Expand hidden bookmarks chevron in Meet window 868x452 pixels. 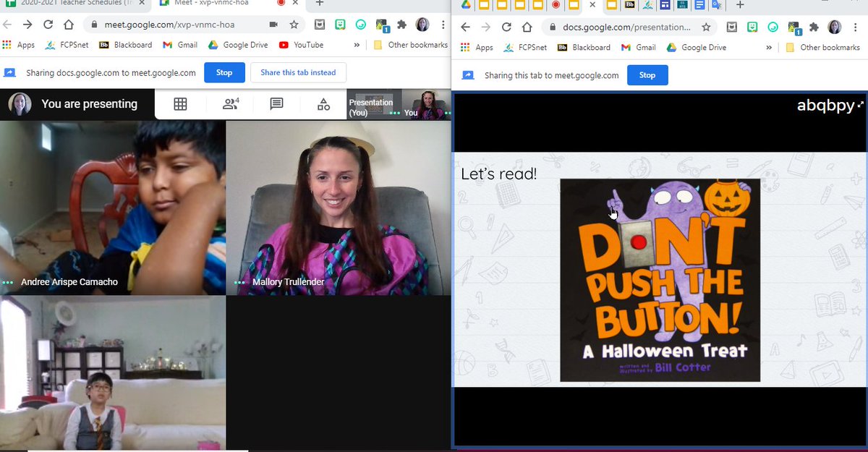(x=356, y=45)
